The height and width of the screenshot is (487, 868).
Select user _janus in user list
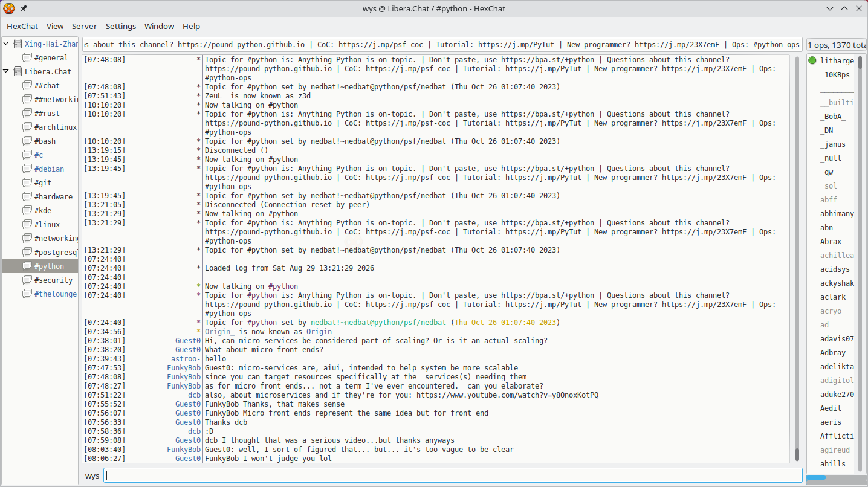833,144
